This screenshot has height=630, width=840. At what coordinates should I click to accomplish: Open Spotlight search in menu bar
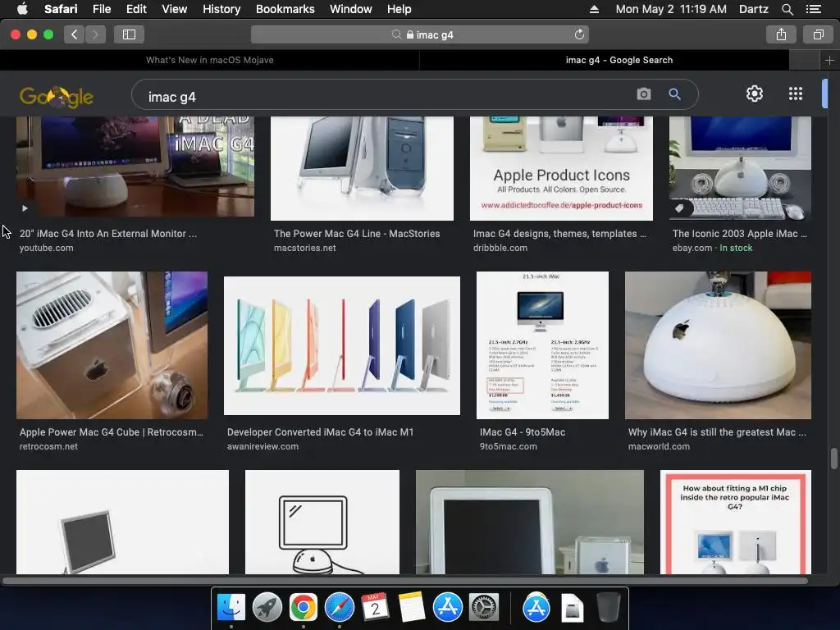[787, 9]
